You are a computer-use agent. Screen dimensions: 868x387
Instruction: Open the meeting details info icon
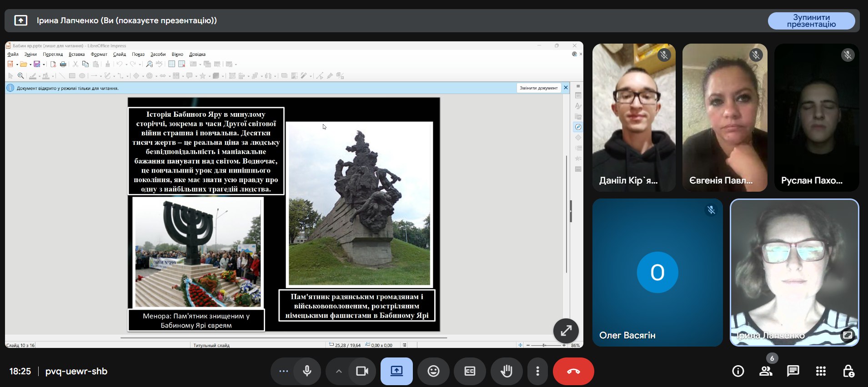click(x=738, y=371)
